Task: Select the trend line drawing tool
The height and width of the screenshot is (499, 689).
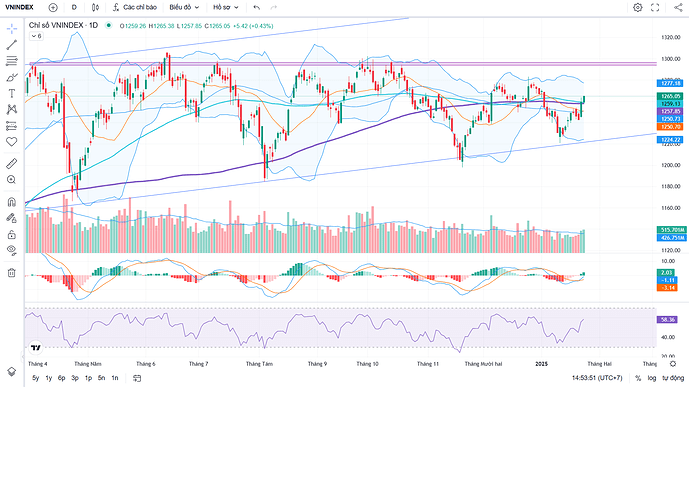Action: pyautogui.click(x=11, y=44)
